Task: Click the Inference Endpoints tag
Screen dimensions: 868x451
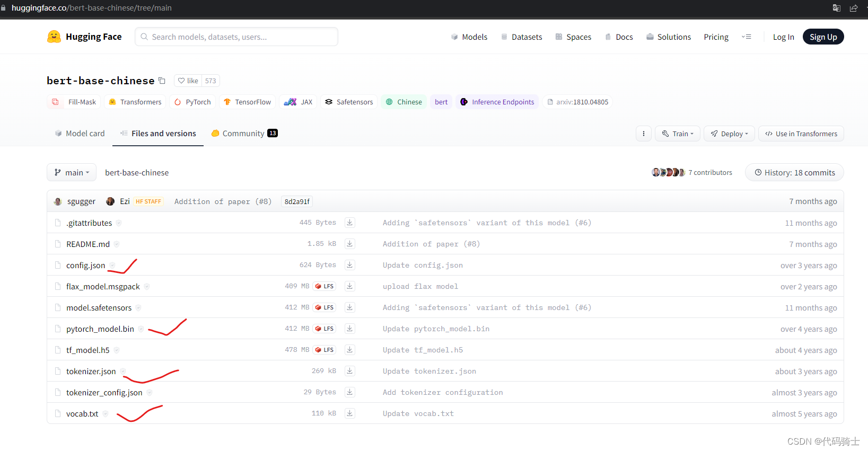Action: (497, 102)
